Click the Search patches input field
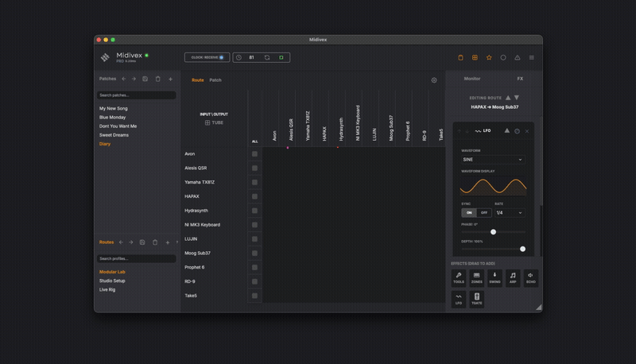This screenshot has width=636, height=364. (x=136, y=95)
